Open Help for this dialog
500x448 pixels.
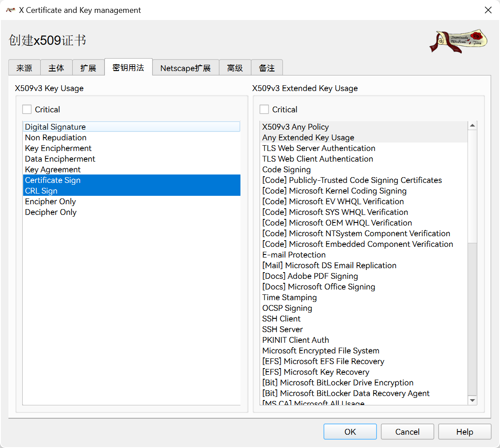pos(464,432)
